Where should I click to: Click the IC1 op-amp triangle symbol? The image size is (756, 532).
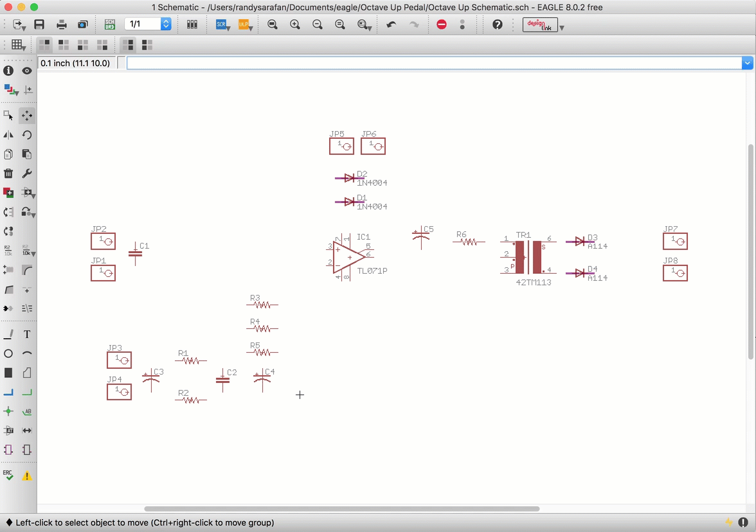348,257
